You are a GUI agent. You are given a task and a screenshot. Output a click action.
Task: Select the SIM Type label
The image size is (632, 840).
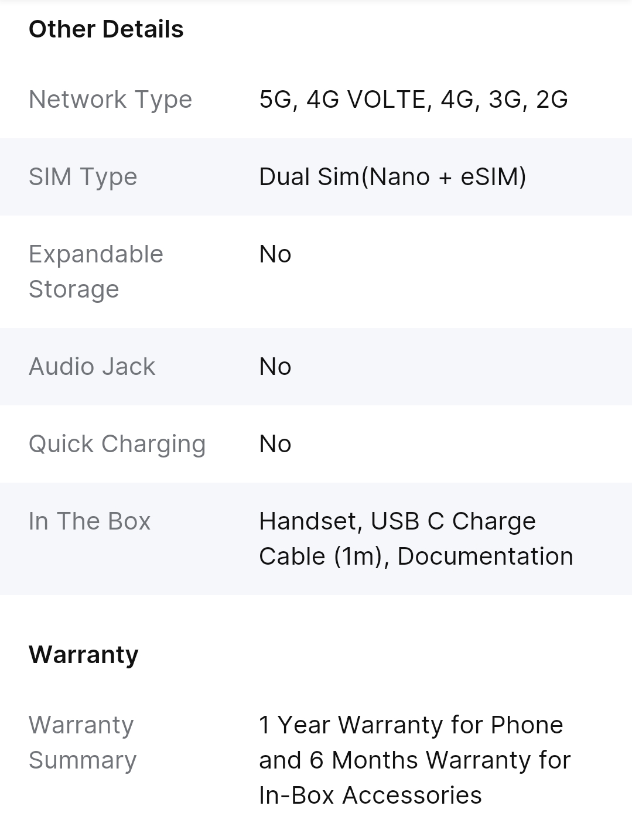[83, 177]
